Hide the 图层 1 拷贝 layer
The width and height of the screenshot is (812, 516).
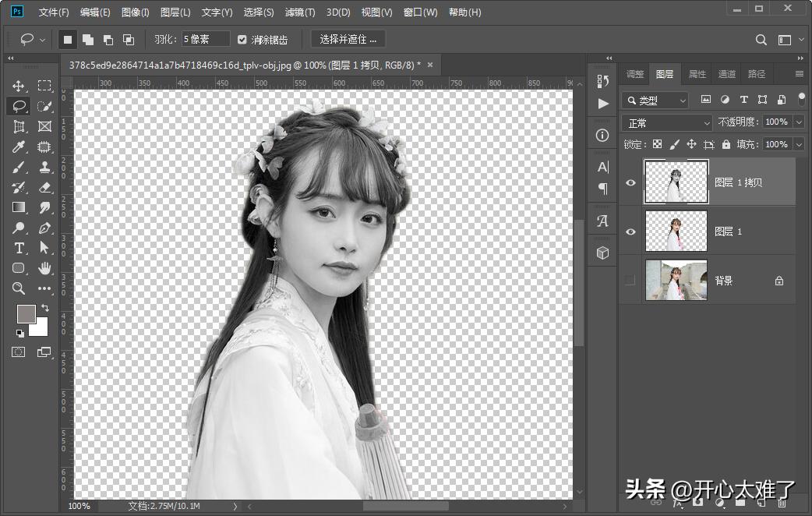click(630, 182)
